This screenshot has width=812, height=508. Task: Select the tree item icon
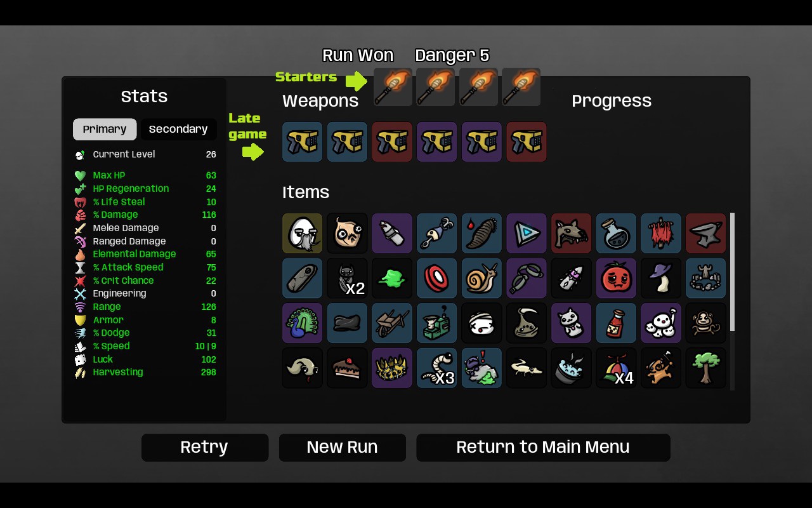click(706, 368)
